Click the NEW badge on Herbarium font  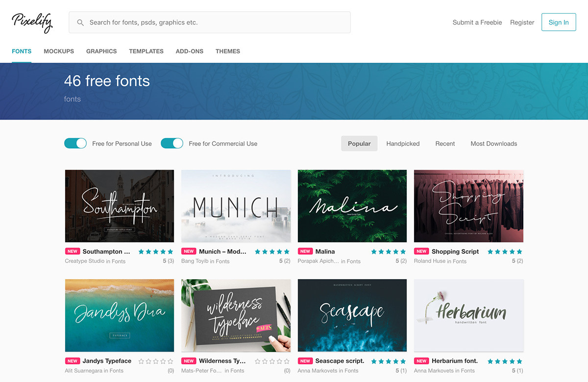421,361
